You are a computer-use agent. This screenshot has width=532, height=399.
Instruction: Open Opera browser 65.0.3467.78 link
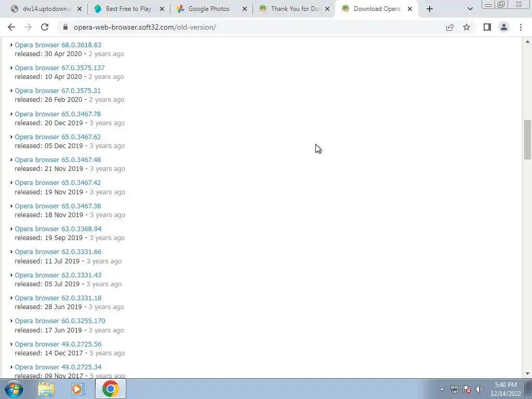point(58,114)
